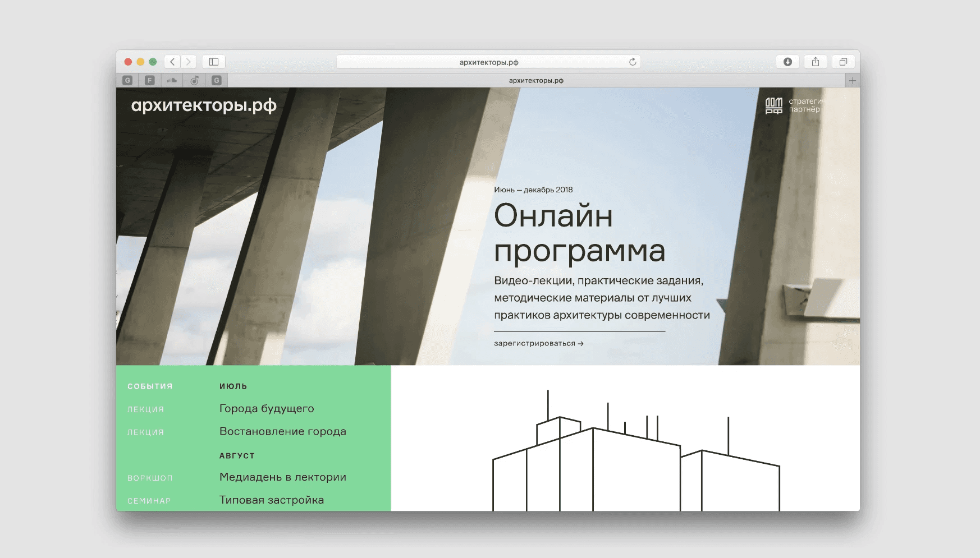Image resolution: width=980 pixels, height=558 pixels.
Task: Open the fourth pinned tab icon
Action: (x=194, y=80)
